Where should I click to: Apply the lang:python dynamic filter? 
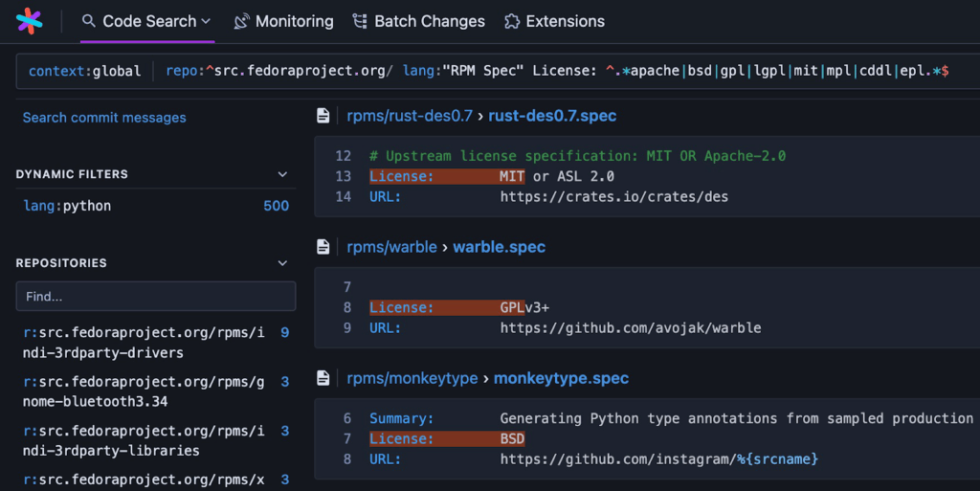coord(67,206)
